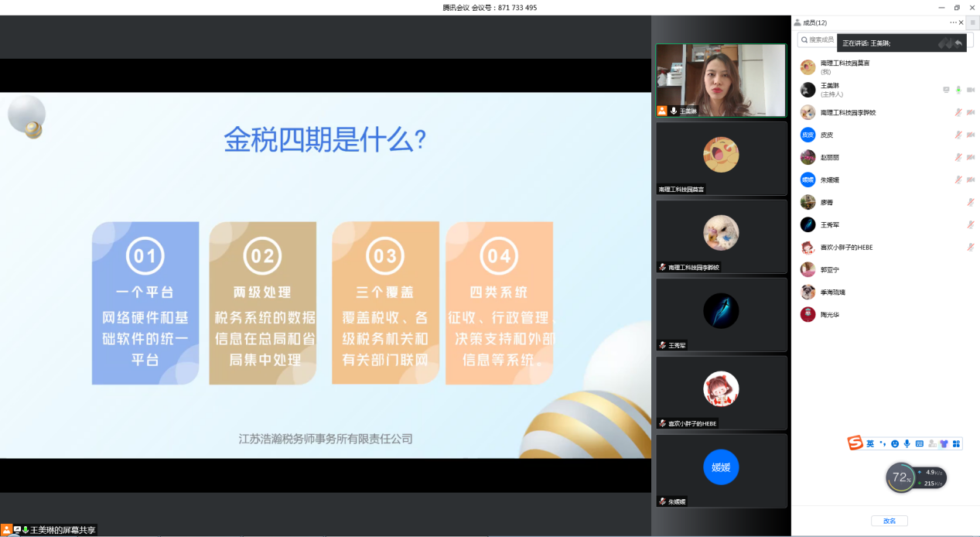Select member 郭亚宁 in the list
This screenshot has width=980, height=537.
click(x=831, y=270)
